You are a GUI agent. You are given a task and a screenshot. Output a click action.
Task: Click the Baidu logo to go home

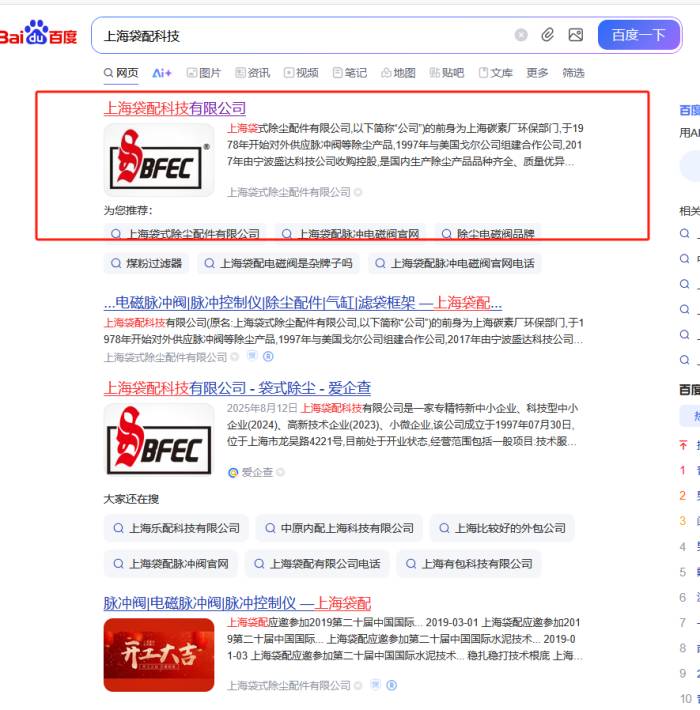pos(38,35)
